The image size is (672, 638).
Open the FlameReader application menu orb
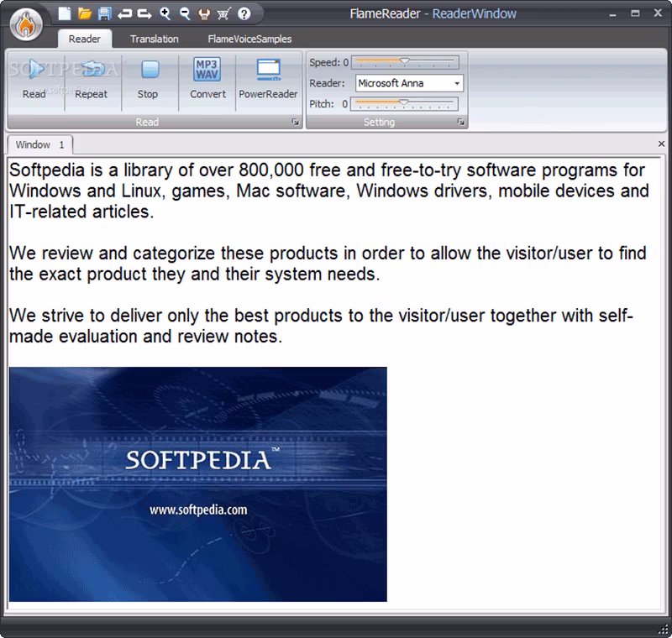27,24
